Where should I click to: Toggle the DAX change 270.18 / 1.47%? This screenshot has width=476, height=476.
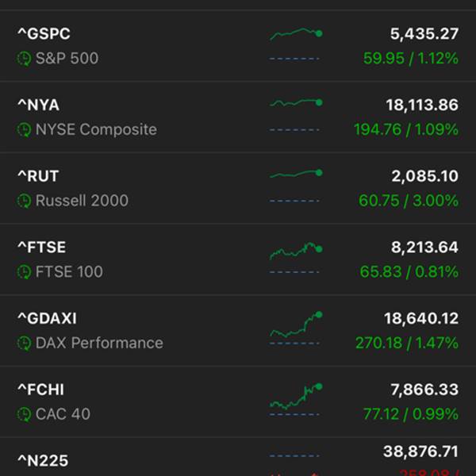pos(407,343)
